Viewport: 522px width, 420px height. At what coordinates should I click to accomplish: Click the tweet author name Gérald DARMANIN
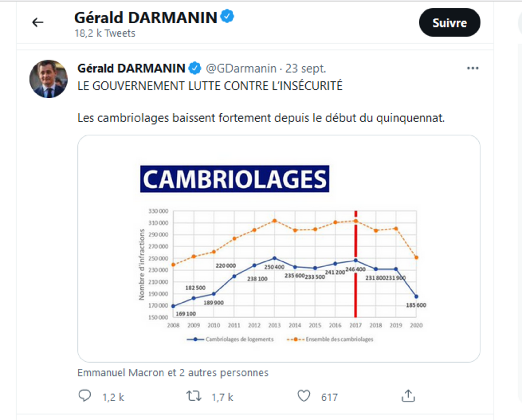pos(131,68)
